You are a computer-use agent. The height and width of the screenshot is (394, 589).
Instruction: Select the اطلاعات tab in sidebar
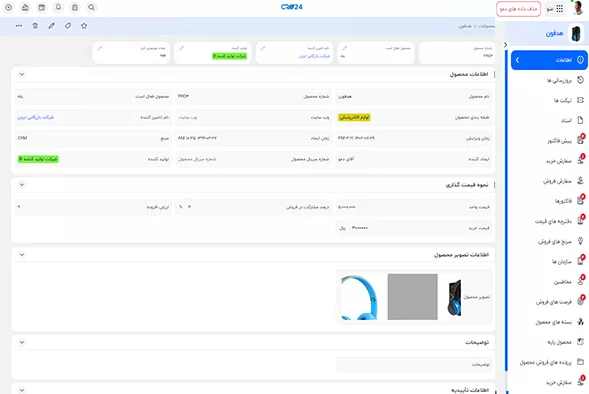coord(549,60)
